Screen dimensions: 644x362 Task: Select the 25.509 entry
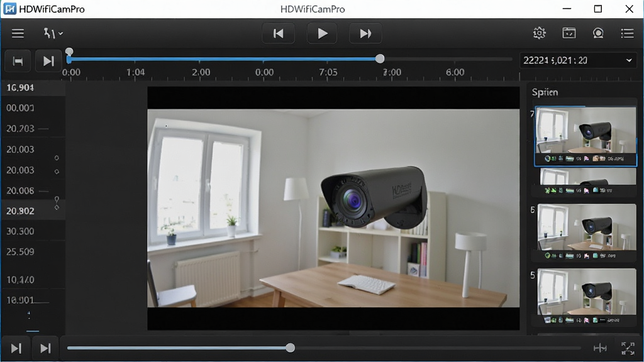pyautogui.click(x=33, y=251)
